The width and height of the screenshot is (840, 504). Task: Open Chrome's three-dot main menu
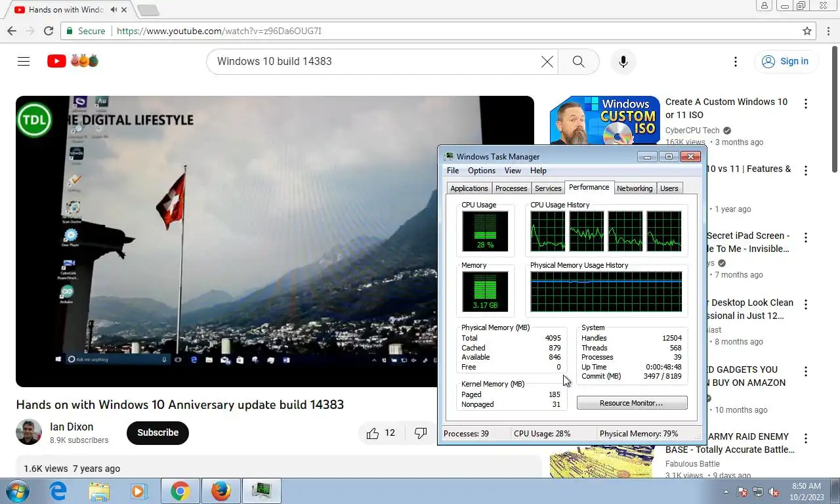[828, 31]
